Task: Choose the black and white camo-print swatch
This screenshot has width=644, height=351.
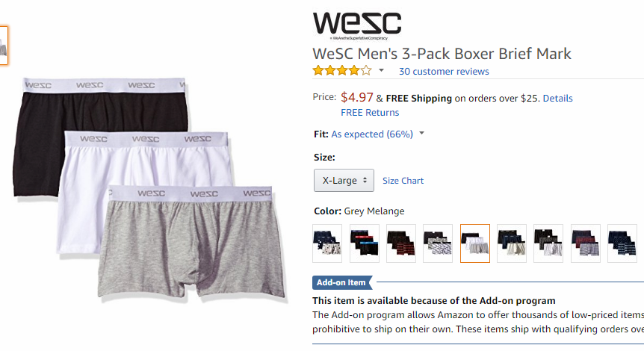Action: (x=438, y=243)
